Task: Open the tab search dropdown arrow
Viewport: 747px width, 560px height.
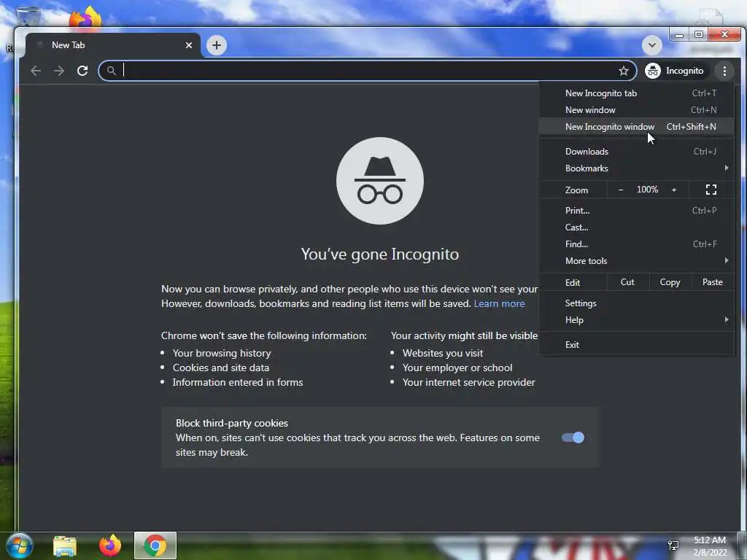Action: [651, 45]
